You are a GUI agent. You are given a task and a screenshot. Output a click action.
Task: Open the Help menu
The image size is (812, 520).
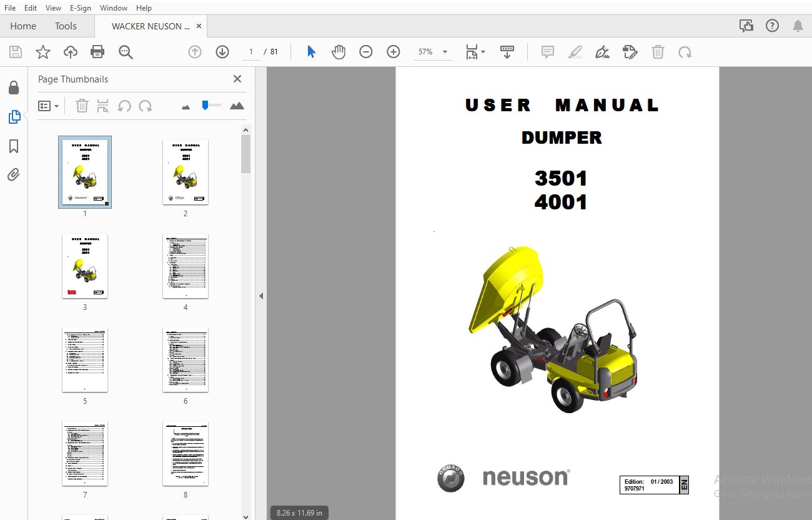144,7
